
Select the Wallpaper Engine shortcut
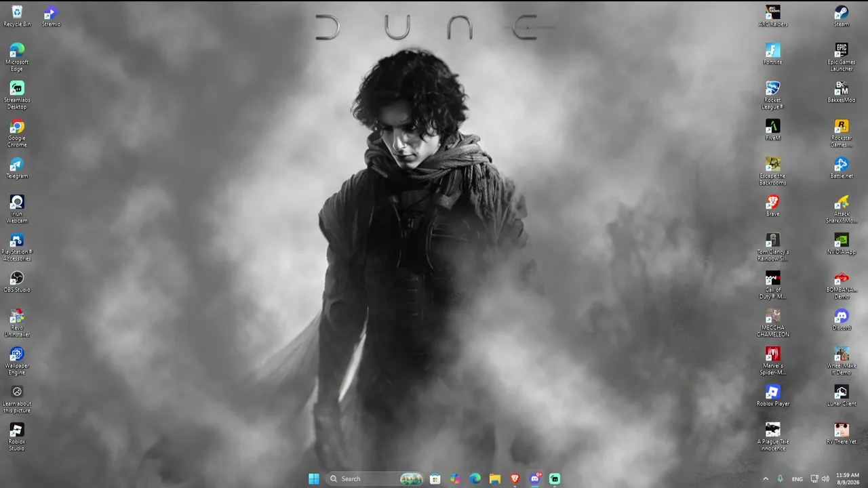[17, 361]
